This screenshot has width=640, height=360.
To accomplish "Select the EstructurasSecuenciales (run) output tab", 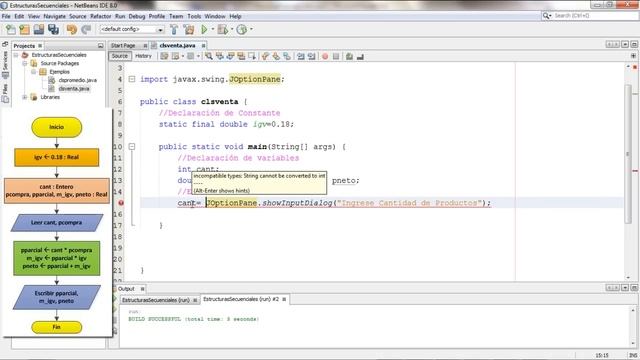I will (x=156, y=300).
